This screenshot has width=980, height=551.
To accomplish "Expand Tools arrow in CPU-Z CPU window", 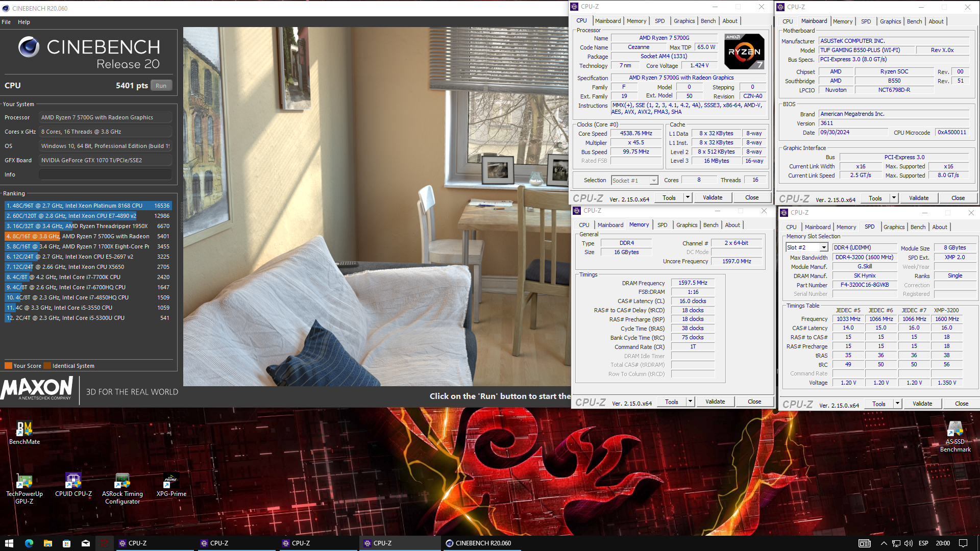I will [x=688, y=197].
